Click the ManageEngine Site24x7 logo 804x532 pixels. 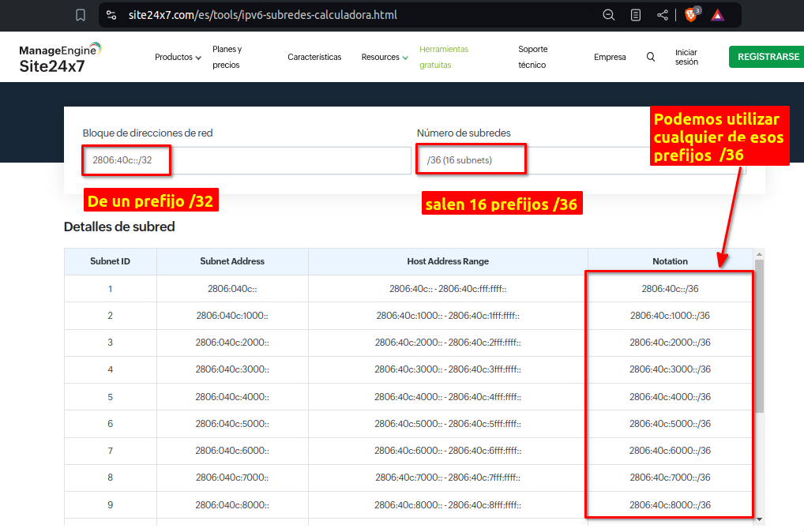(x=60, y=58)
